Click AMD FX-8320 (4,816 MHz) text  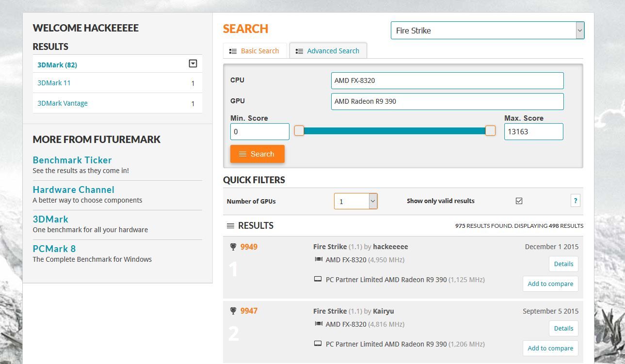pyautogui.click(x=365, y=324)
